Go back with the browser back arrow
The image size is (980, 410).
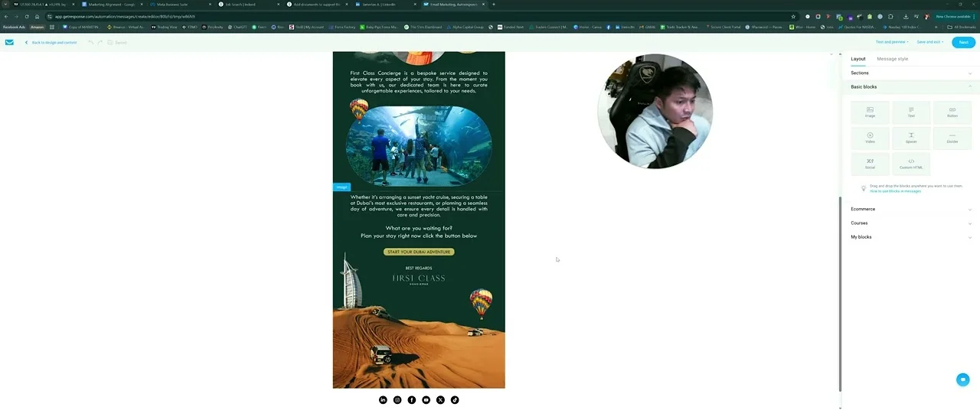(x=6, y=16)
